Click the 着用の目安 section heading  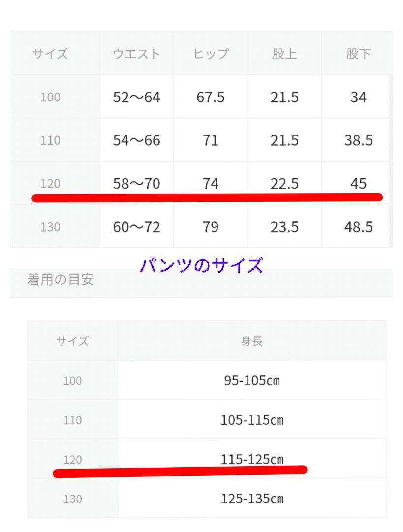click(x=61, y=280)
